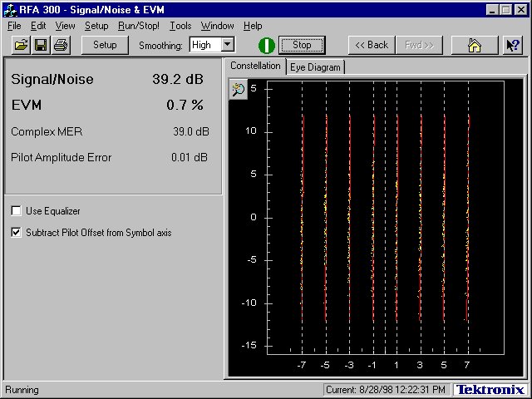532x399 pixels.
Task: Click the Stop button
Action: coord(302,45)
